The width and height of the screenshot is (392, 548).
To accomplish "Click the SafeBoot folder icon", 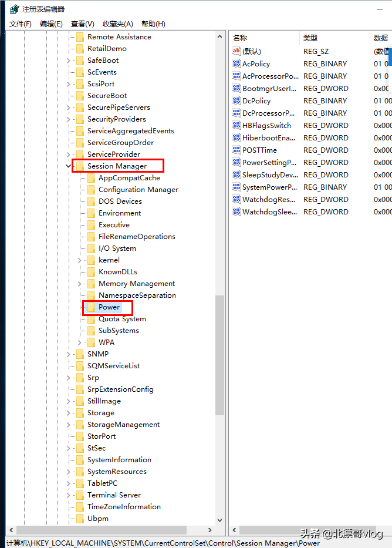I will [80, 60].
